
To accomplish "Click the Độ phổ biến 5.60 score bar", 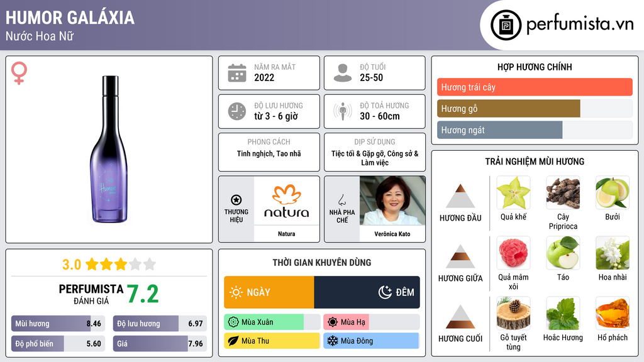I will [58, 344].
